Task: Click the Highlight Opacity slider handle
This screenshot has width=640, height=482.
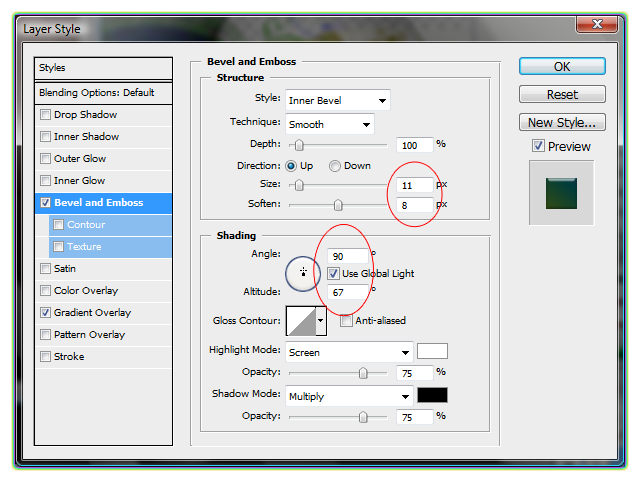Action: tap(363, 373)
